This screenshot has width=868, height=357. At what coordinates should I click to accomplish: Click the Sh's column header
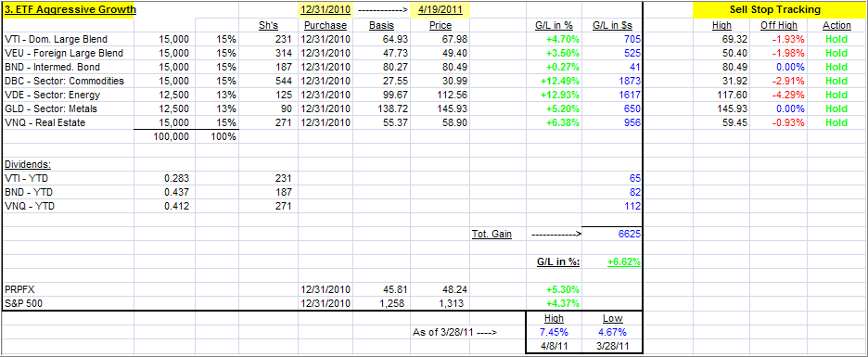(x=269, y=25)
